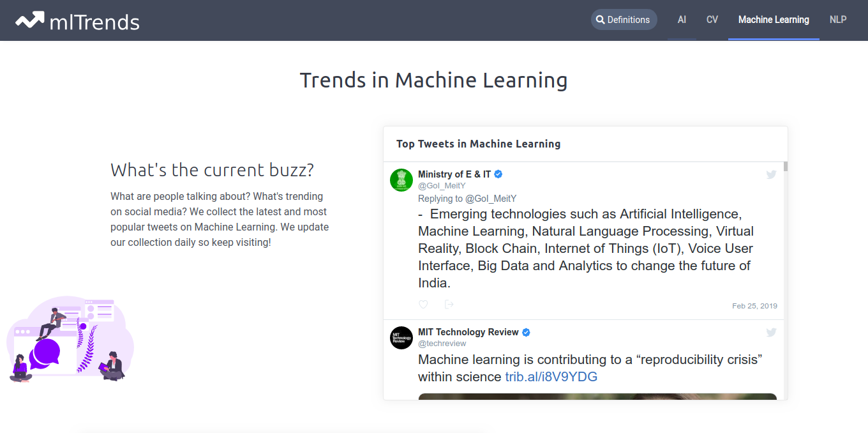Go to the CV tab
The width and height of the screenshot is (868, 433).
[712, 20]
